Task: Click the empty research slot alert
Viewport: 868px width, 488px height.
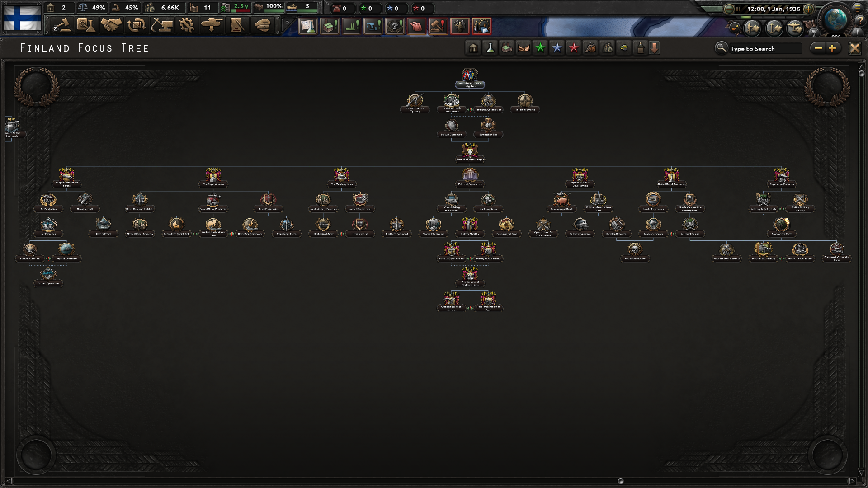Action: pos(308,26)
